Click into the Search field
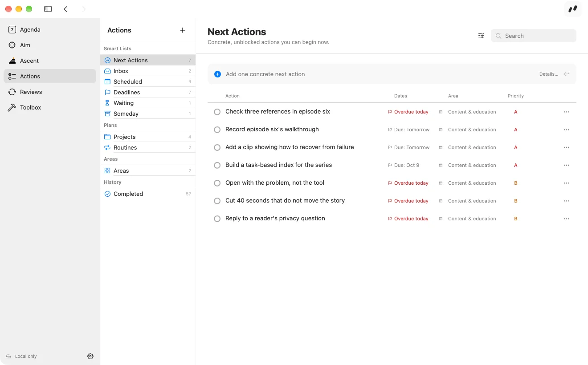 534,36
